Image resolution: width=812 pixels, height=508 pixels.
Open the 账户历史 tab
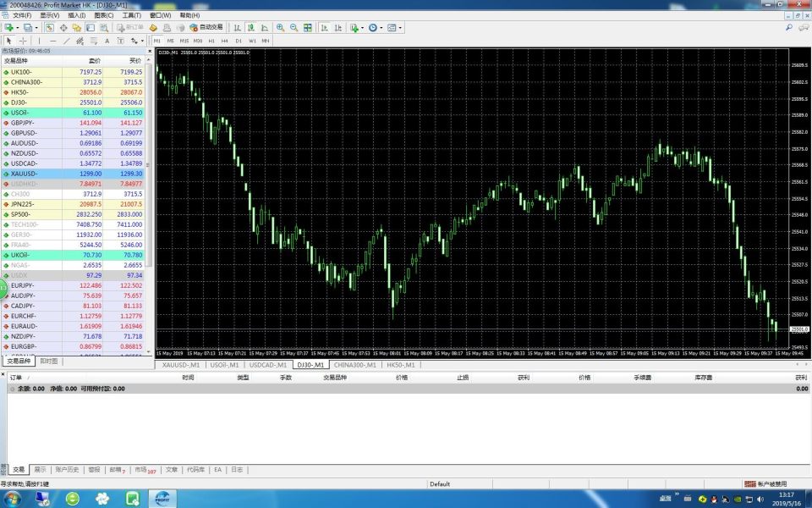(x=67, y=469)
